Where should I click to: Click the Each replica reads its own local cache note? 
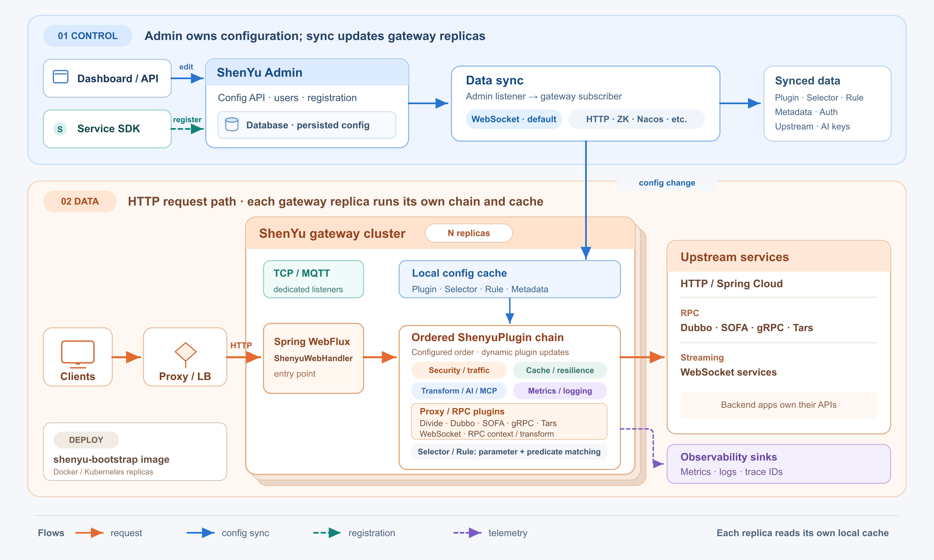(803, 533)
